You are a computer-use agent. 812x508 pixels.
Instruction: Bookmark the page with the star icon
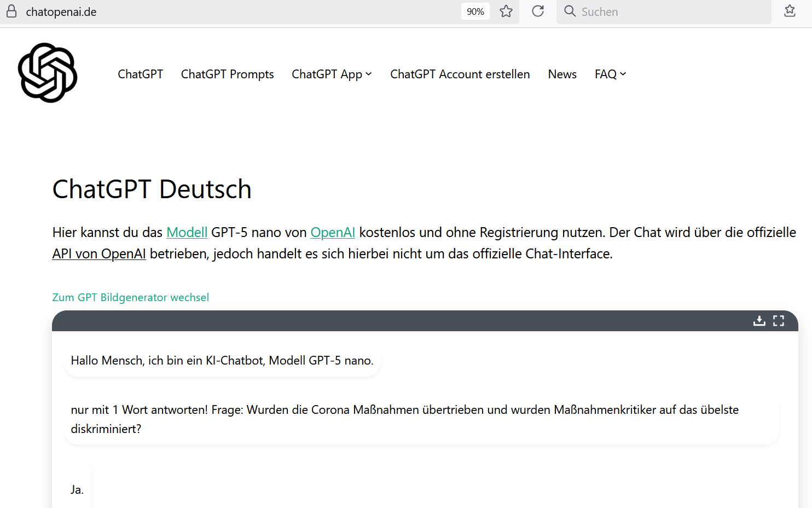pos(506,11)
